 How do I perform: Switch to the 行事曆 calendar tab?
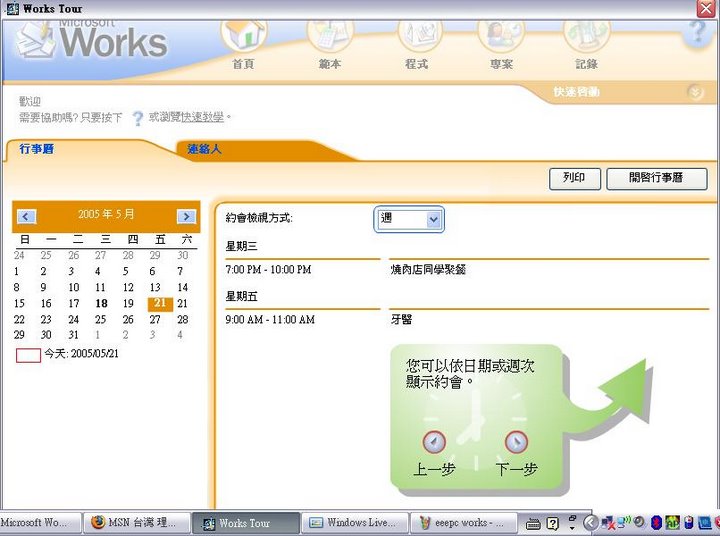pos(37,149)
